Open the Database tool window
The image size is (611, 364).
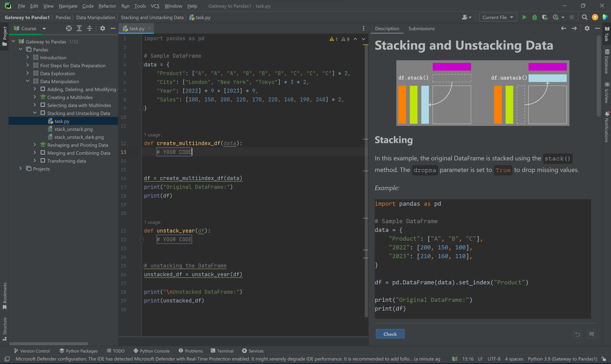pyautogui.click(x=607, y=61)
